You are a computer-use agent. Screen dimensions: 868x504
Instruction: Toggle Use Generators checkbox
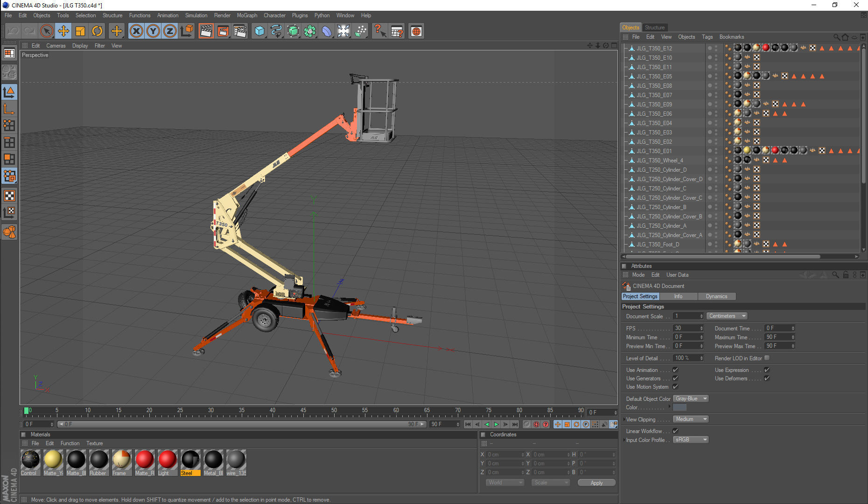(675, 378)
